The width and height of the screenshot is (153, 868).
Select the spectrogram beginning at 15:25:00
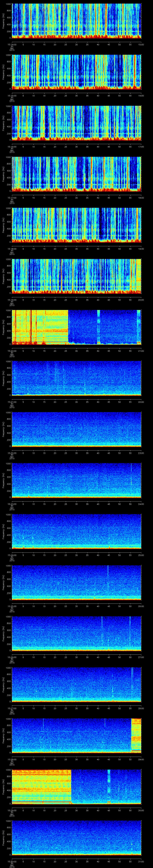76,583
